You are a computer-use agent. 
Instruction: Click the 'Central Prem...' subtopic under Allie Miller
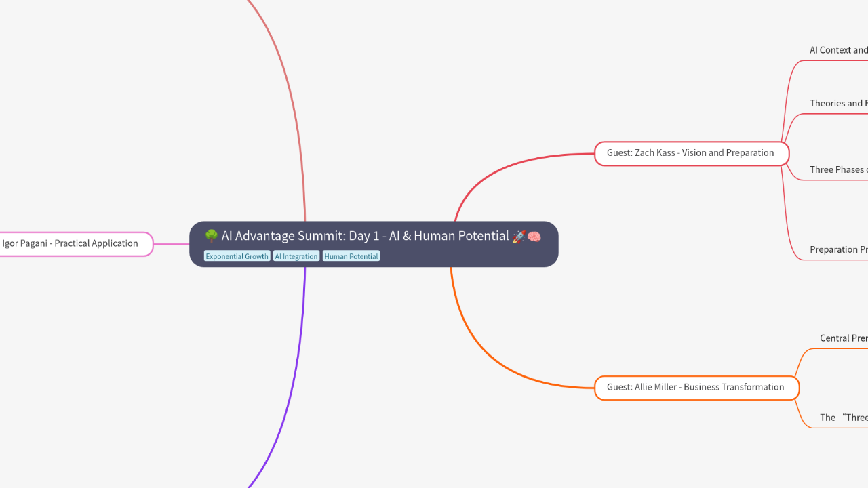click(x=843, y=338)
